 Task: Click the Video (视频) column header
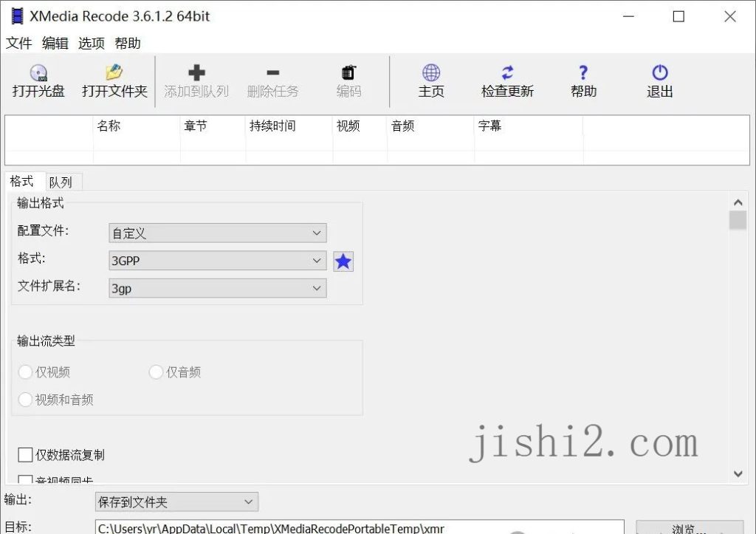pyautogui.click(x=360, y=126)
